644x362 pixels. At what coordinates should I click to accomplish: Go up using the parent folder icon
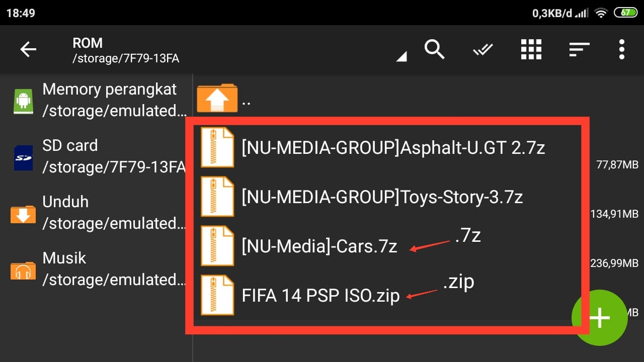[x=217, y=98]
